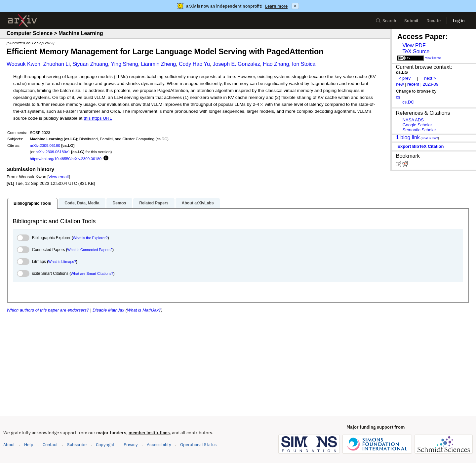Open author Woosuk Kwon
Image resolution: width=476 pixels, height=463 pixels.
[23, 64]
